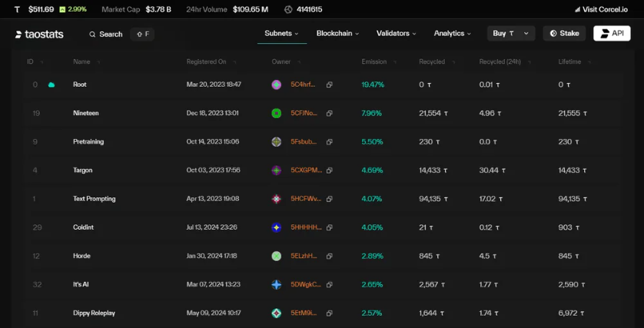Copy It's AI owner address 5DWgkC
This screenshot has width=644, height=328.
point(329,284)
